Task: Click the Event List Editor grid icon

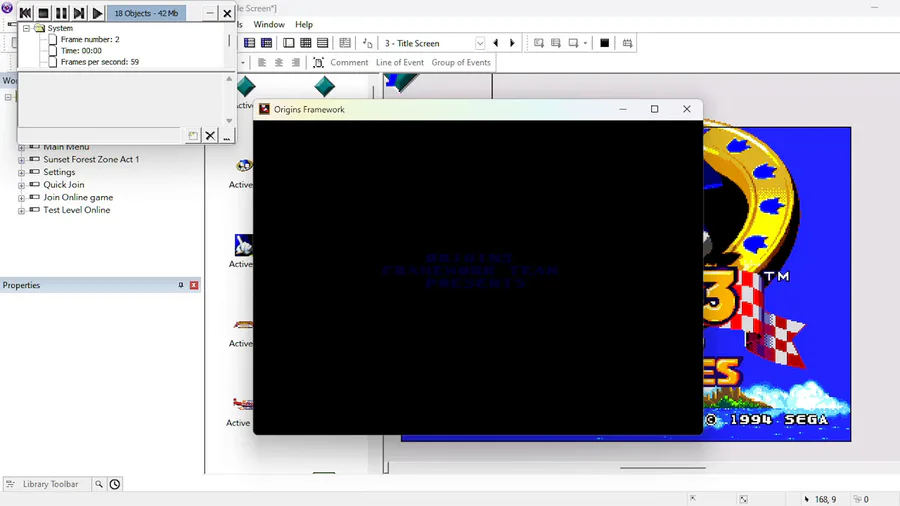Action: pyautogui.click(x=305, y=43)
